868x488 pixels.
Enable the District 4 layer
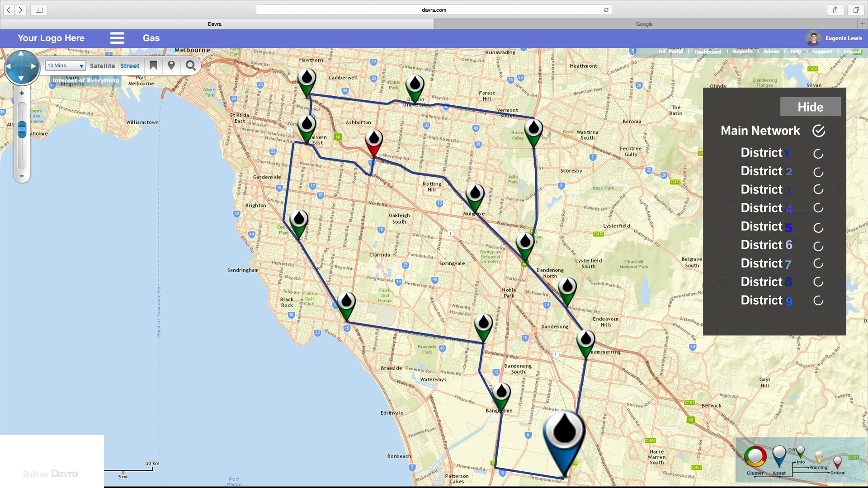click(818, 208)
